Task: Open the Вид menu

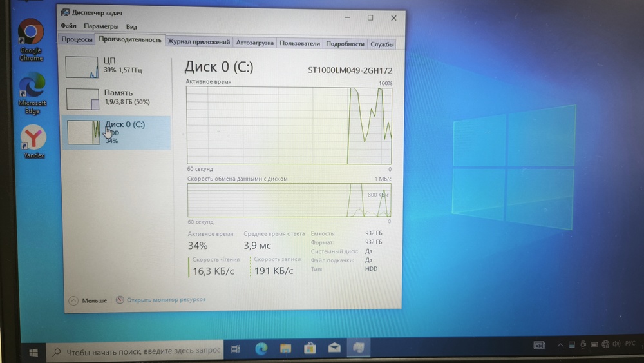Action: tap(131, 26)
